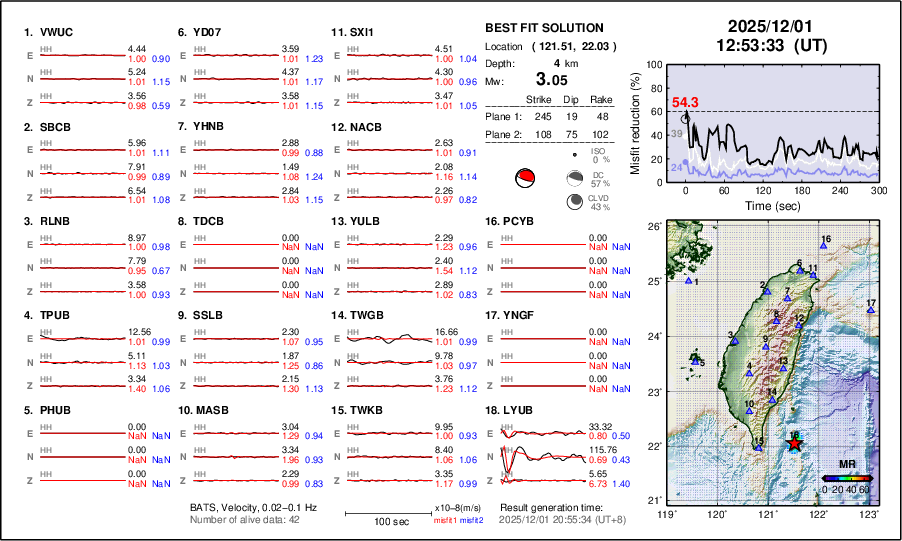Select station 17 triangle on the map
The height and width of the screenshot is (541, 902).
tap(870, 311)
